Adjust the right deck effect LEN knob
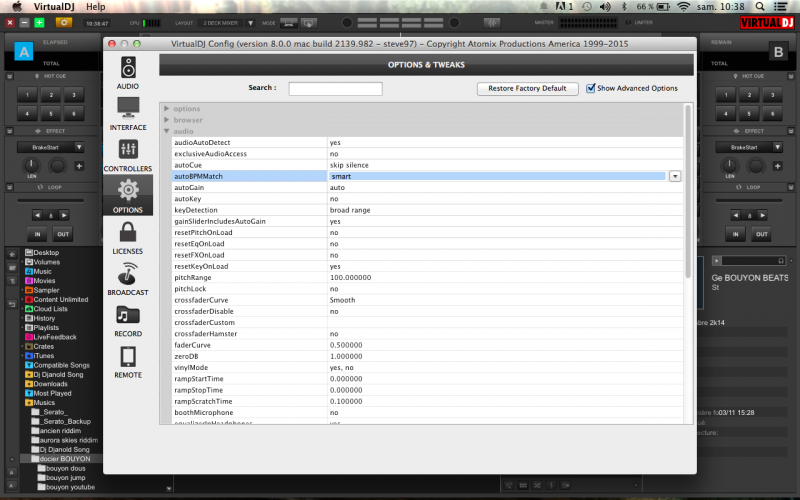 729,165
